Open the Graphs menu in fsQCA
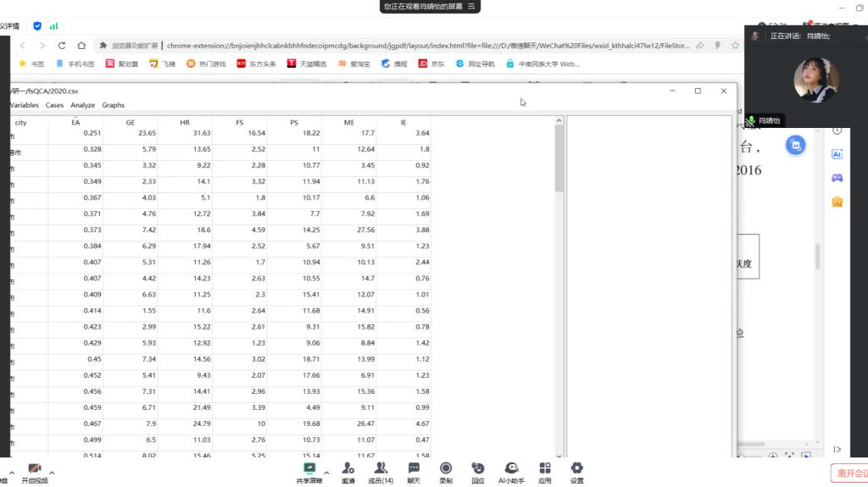The image size is (868, 487). click(x=113, y=105)
